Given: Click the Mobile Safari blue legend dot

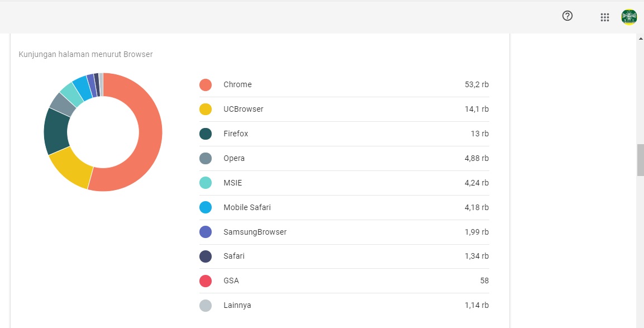Looking at the screenshot, I should [x=206, y=207].
